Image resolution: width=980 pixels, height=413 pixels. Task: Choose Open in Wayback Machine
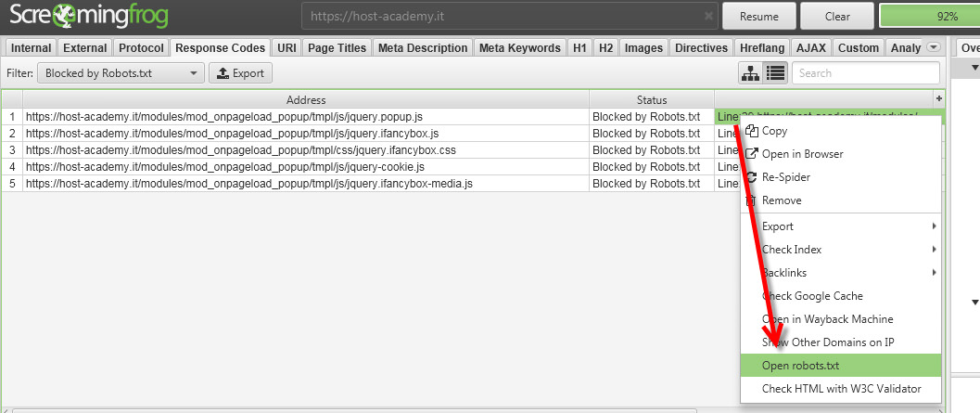coord(841,319)
